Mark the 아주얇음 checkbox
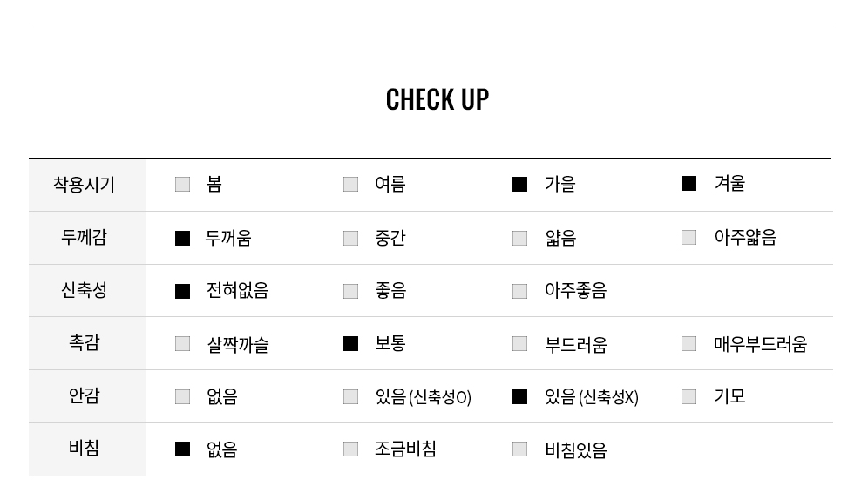The height and width of the screenshot is (500, 868). tap(688, 237)
